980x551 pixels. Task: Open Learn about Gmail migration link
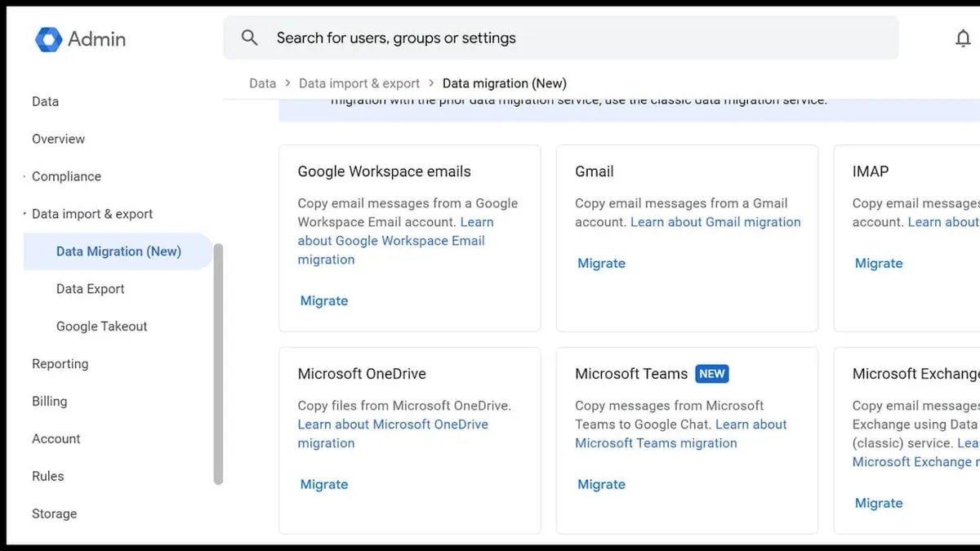715,222
